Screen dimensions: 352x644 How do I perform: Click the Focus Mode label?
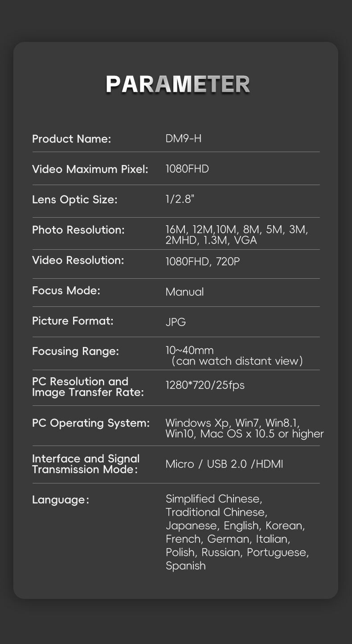tap(66, 290)
